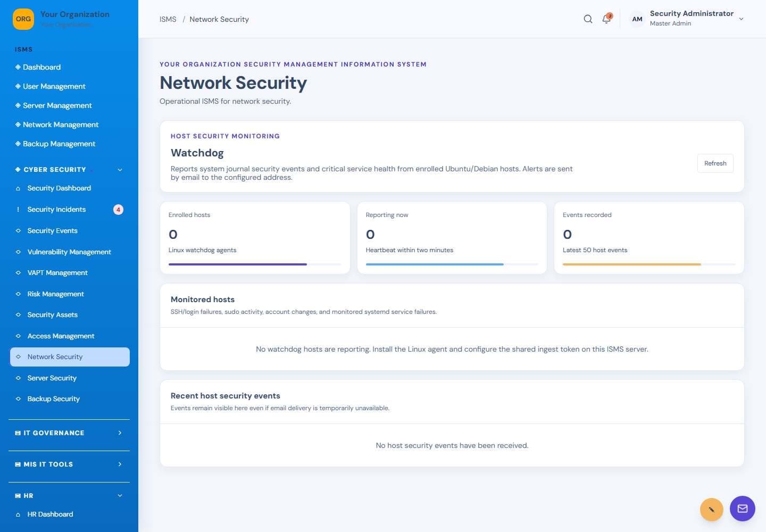Image resolution: width=766 pixels, height=532 pixels.
Task: Click the ORG logo badge
Action: click(23, 19)
